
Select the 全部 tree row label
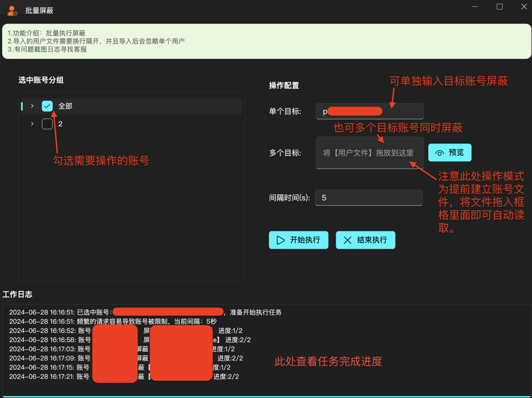65,106
